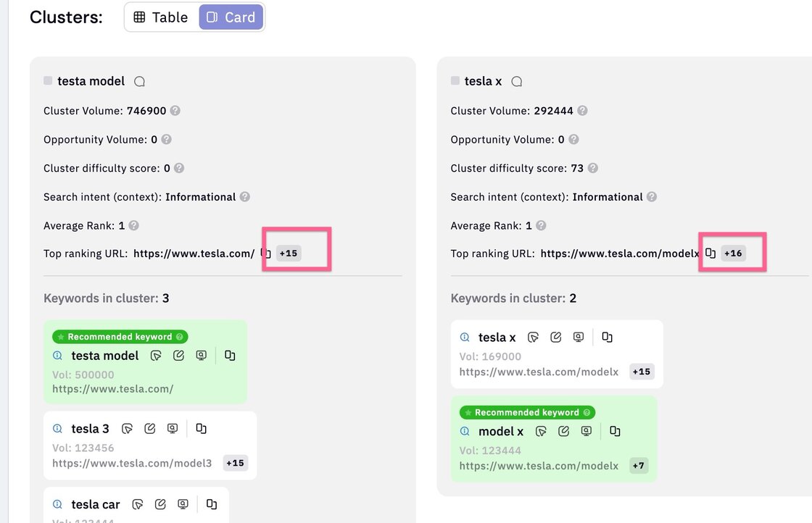Open SERP monitor icon for tesla car
Viewport: 812px width, 523px height.
click(183, 504)
